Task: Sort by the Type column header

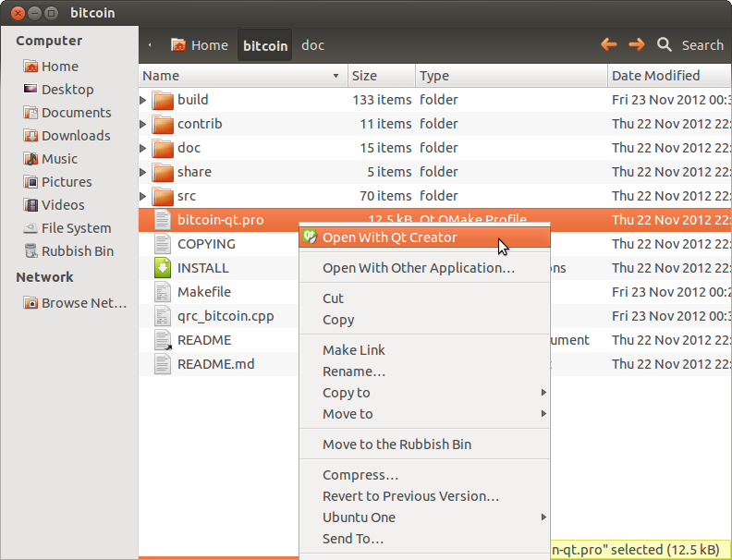Action: (x=511, y=76)
